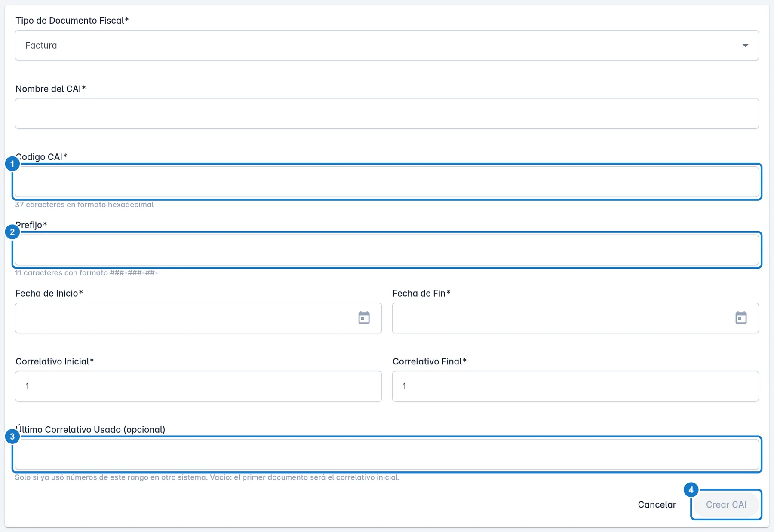Click the Fecha de Inicio date field
Viewport: 774px width, 532px height.
pyautogui.click(x=198, y=318)
